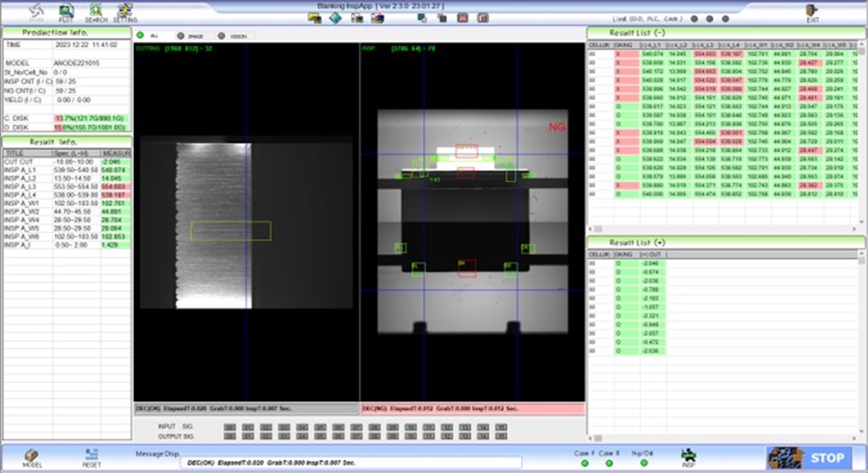This screenshot has width=868, height=473.
Task: Click the teal diamond icon in the top toolbar
Action: 335,17
